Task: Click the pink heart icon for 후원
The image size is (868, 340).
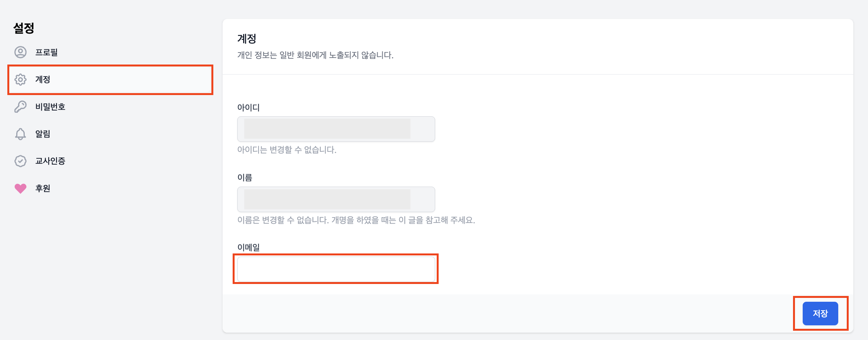Action: coord(20,188)
